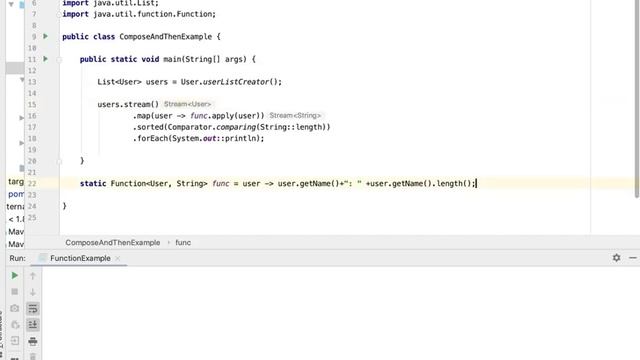Click the Exit icon in Run toolbar
This screenshot has width=640, height=360.
pyautogui.click(x=15, y=341)
